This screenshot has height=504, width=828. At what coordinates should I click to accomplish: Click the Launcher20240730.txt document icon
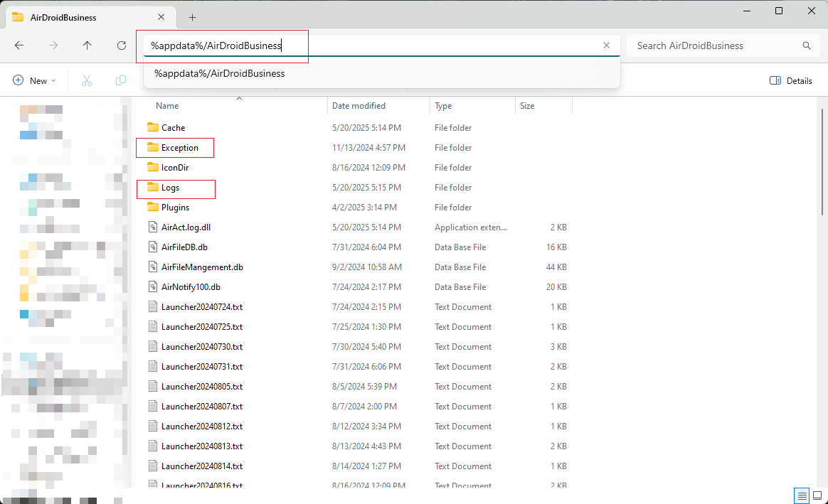click(x=153, y=347)
